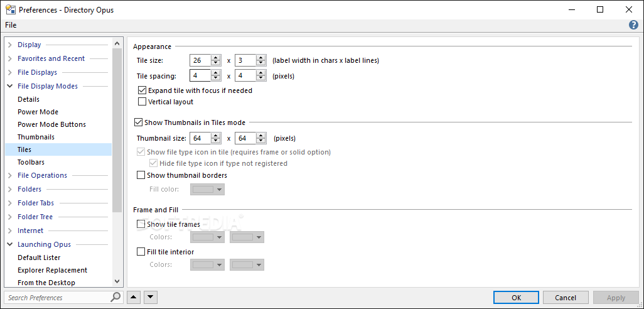Open the help question mark icon
The width and height of the screenshot is (644, 309).
coord(633,25)
